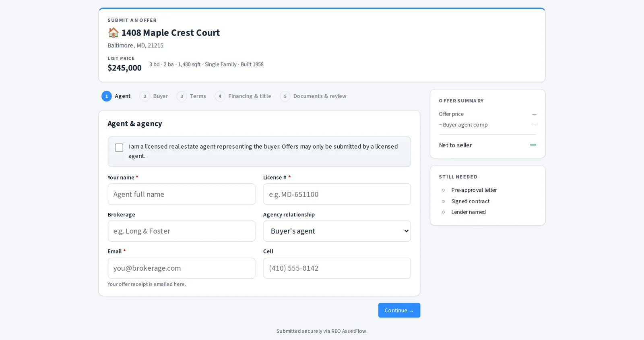Go to Documents & review step
The image size is (644, 340).
(x=314, y=96)
